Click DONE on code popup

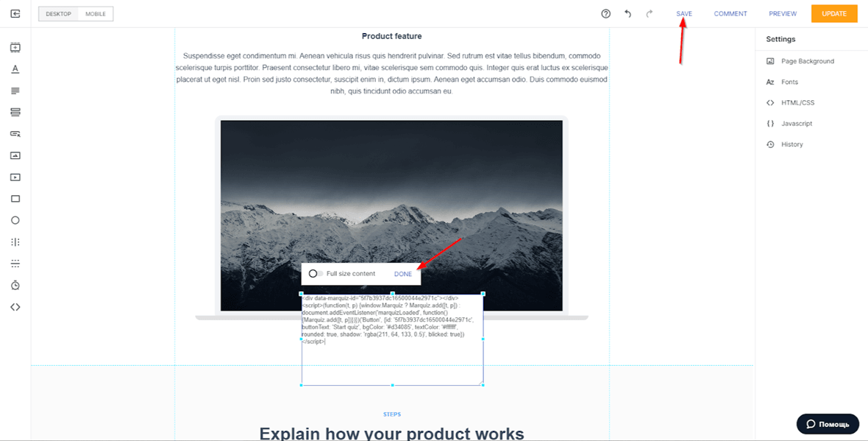[x=403, y=274]
